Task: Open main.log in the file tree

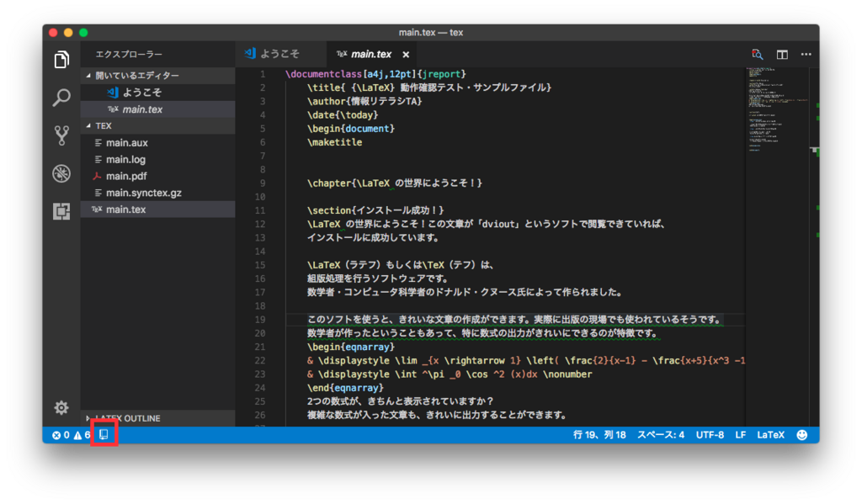Action: [157, 159]
